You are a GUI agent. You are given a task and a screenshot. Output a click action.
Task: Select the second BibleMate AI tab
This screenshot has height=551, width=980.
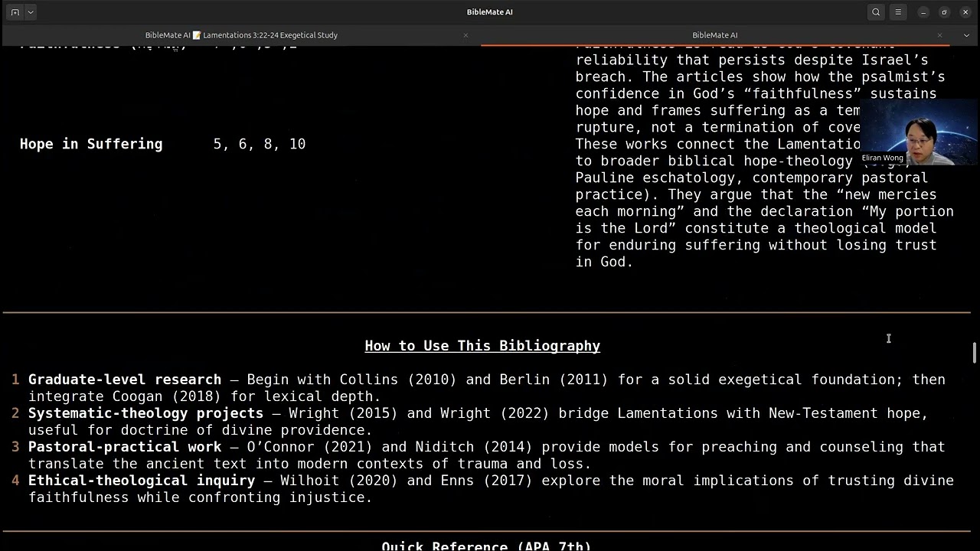tap(714, 35)
